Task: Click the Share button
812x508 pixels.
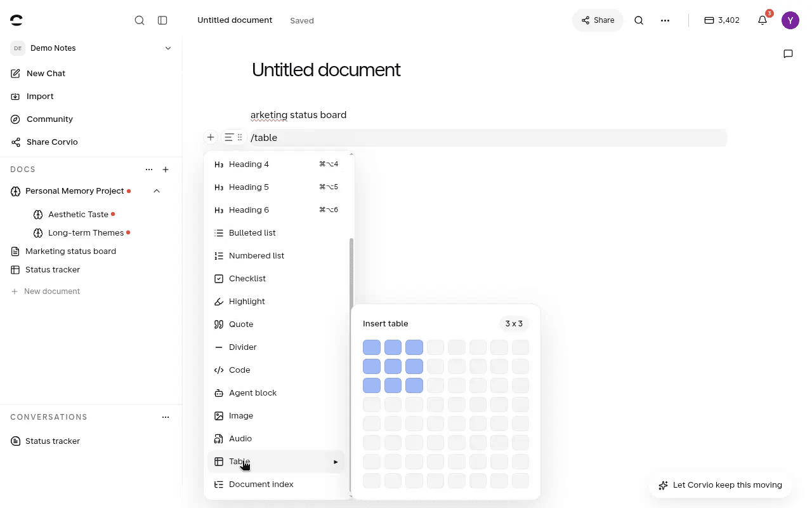Action: 598,20
